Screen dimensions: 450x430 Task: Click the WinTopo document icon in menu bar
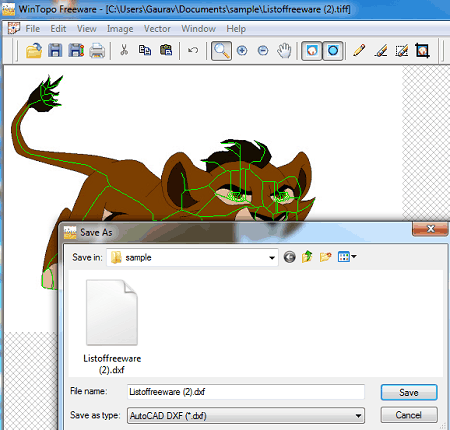point(14,28)
